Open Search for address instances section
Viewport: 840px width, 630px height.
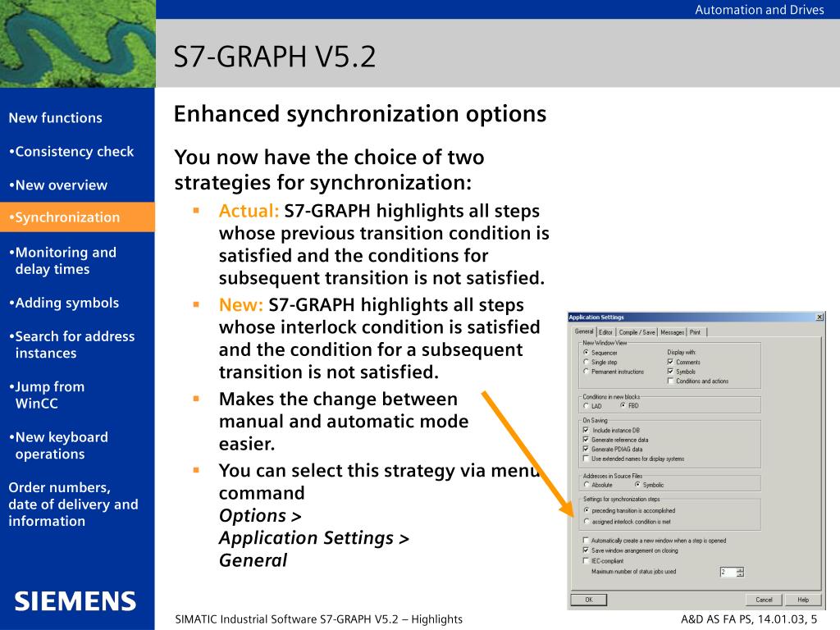(x=72, y=345)
